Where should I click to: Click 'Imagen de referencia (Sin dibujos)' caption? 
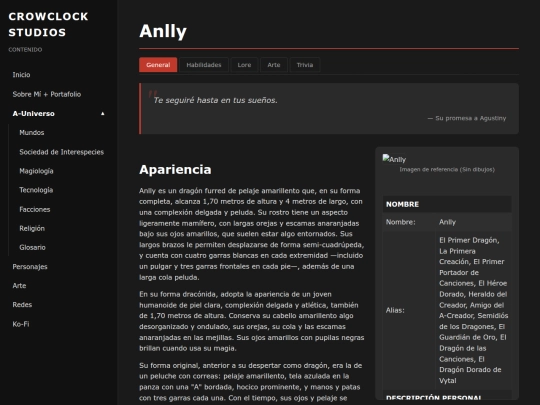[447, 169]
